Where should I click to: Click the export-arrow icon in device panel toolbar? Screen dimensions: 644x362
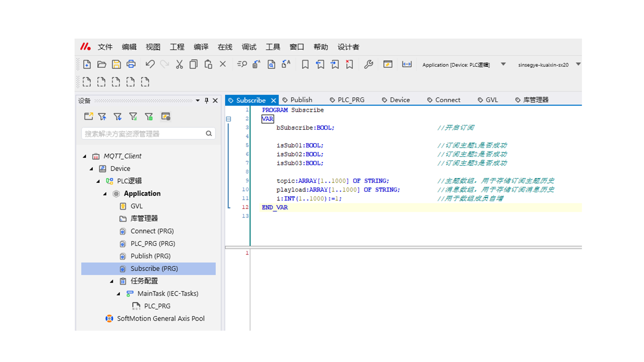pos(89,116)
